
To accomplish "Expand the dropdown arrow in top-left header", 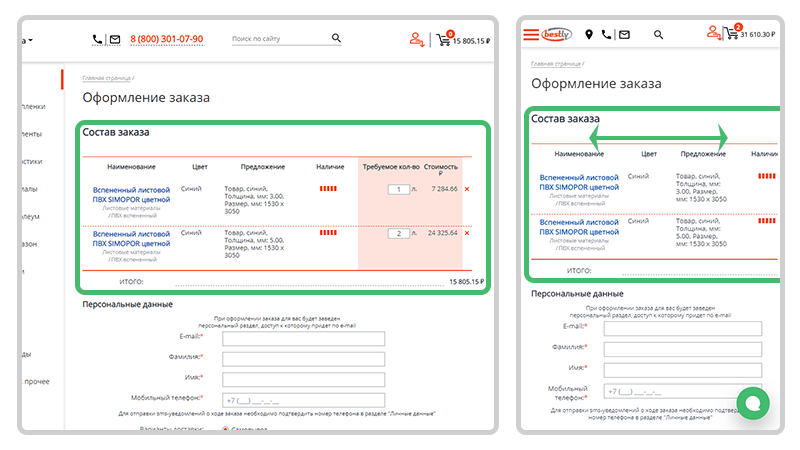I will 30,40.
